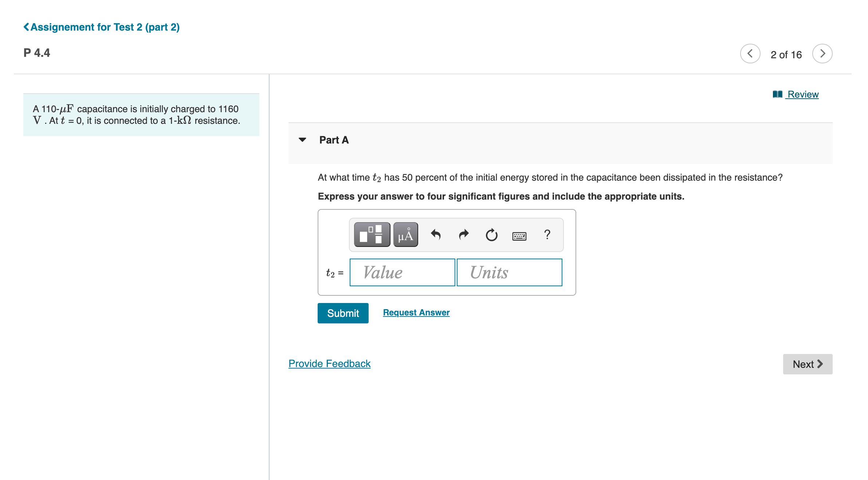Click the Value input field
This screenshot has height=480, width=868.
pyautogui.click(x=402, y=272)
